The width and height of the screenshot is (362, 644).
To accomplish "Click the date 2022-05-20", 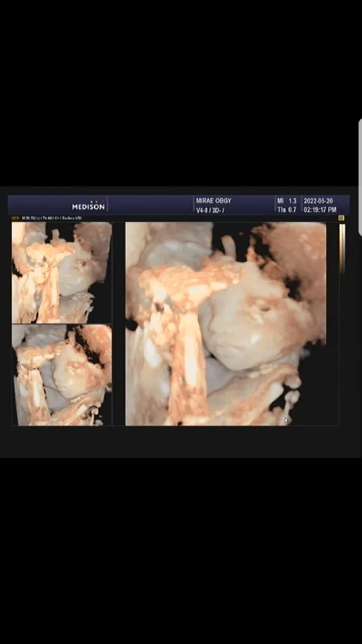I will (318, 201).
